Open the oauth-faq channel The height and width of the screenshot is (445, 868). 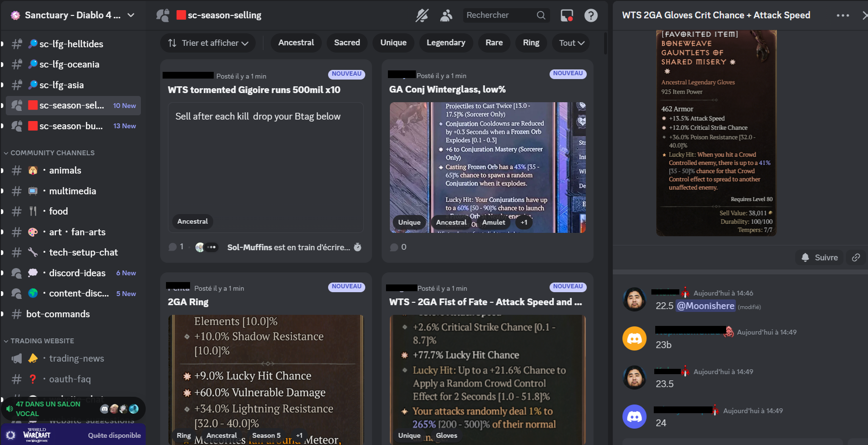pyautogui.click(x=73, y=379)
